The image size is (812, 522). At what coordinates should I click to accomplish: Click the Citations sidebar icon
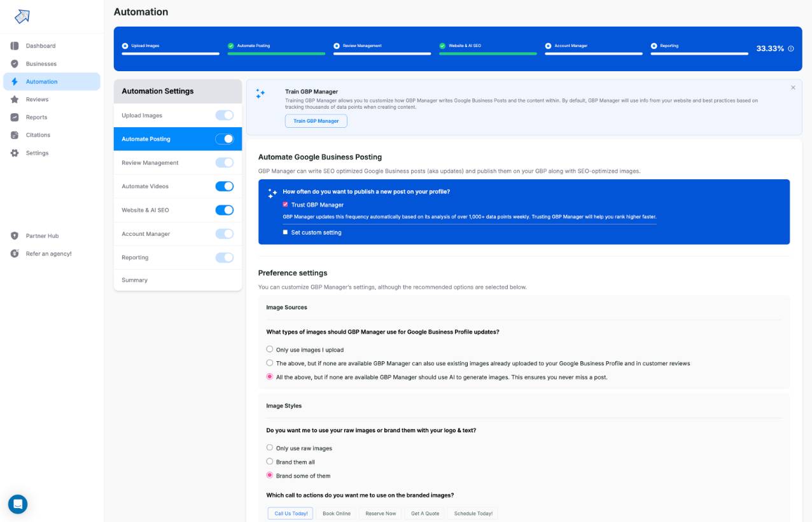click(15, 135)
